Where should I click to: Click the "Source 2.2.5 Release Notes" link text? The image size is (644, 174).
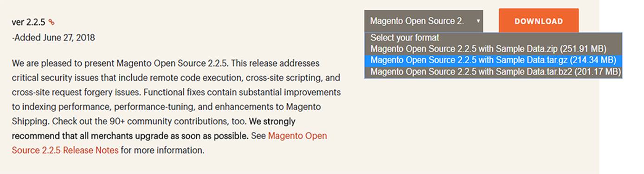click(x=65, y=150)
